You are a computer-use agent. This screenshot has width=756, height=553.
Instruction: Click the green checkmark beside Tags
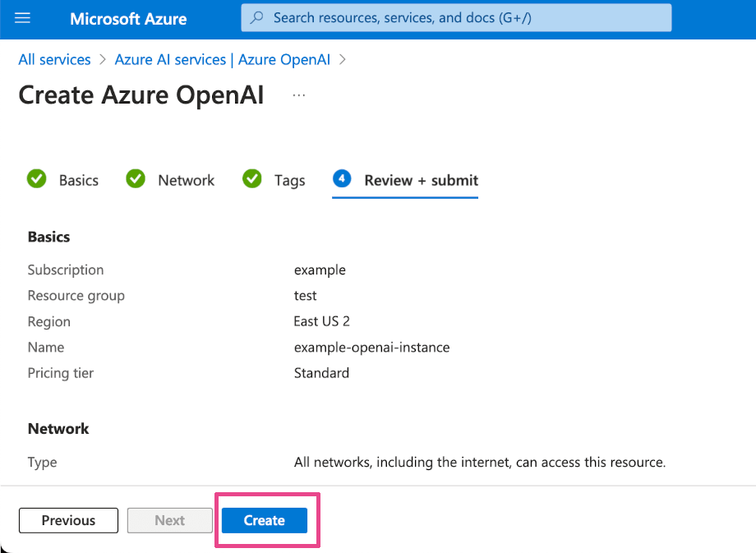[x=252, y=179]
